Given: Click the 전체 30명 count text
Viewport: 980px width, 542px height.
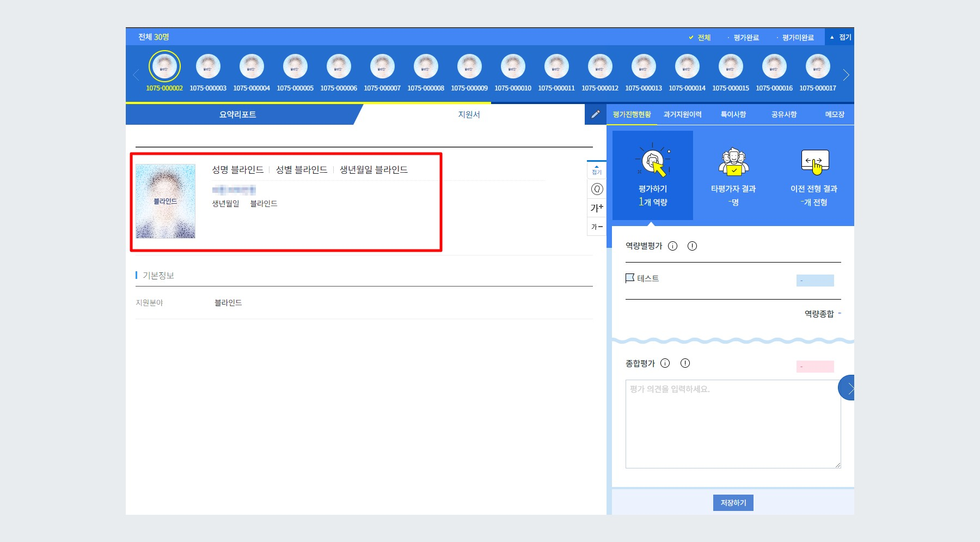Looking at the screenshot, I should tap(154, 37).
